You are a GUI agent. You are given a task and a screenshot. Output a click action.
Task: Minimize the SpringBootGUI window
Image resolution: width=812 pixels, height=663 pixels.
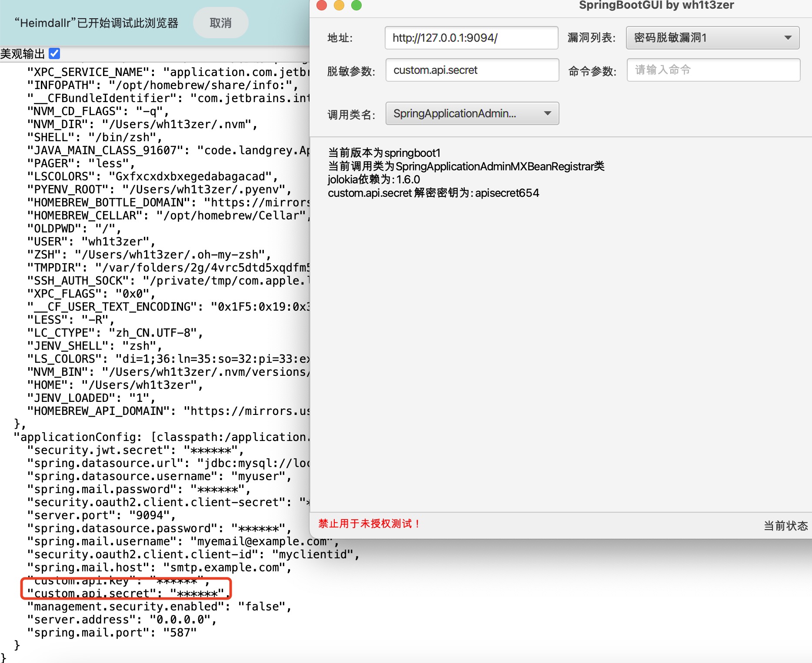tap(339, 5)
